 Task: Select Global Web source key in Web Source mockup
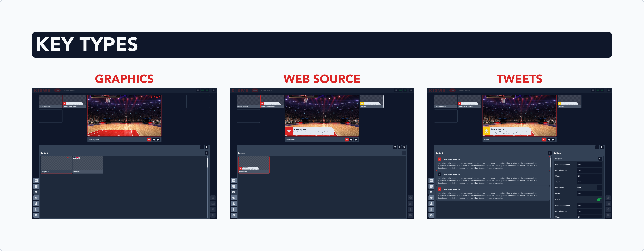pyautogui.click(x=272, y=101)
